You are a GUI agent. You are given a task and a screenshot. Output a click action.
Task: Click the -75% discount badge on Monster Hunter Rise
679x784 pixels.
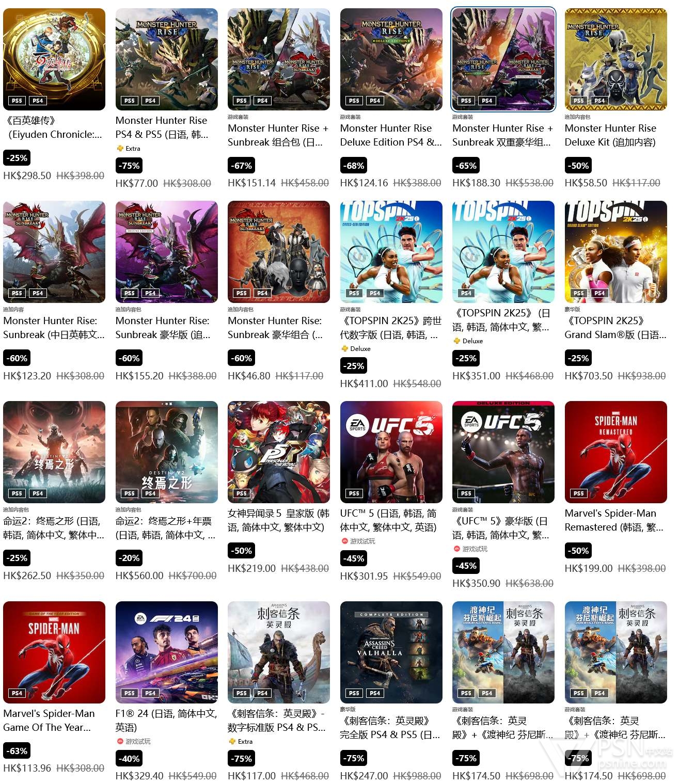[130, 166]
